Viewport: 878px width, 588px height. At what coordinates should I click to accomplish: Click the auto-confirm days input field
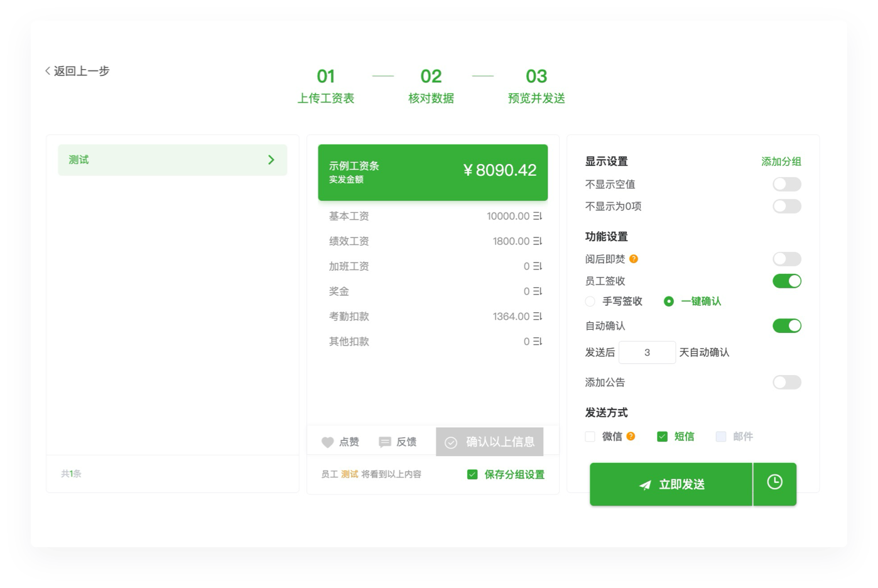point(647,352)
